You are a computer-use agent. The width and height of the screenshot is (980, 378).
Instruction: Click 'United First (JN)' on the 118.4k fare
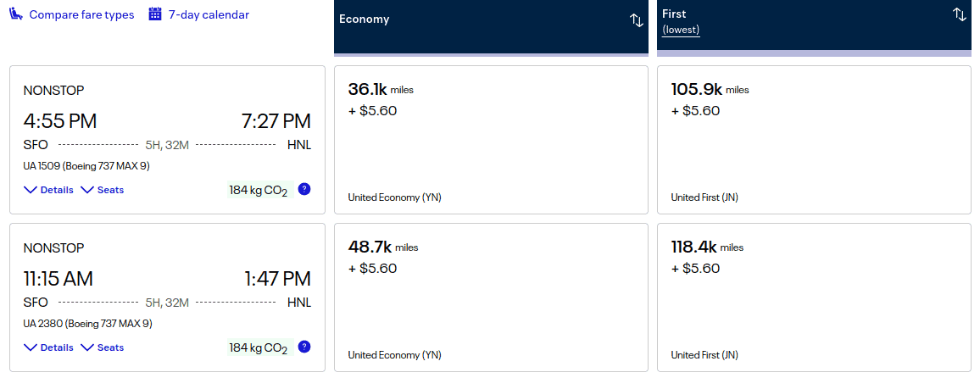pos(704,355)
